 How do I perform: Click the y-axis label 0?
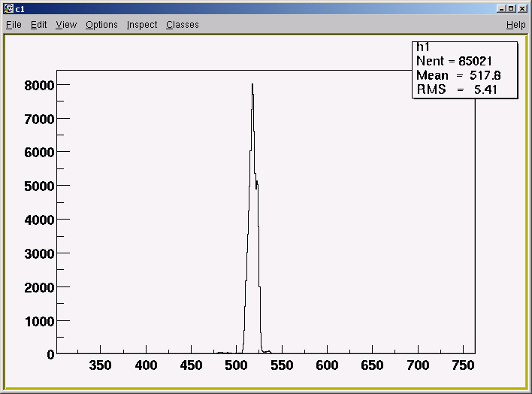[50, 355]
